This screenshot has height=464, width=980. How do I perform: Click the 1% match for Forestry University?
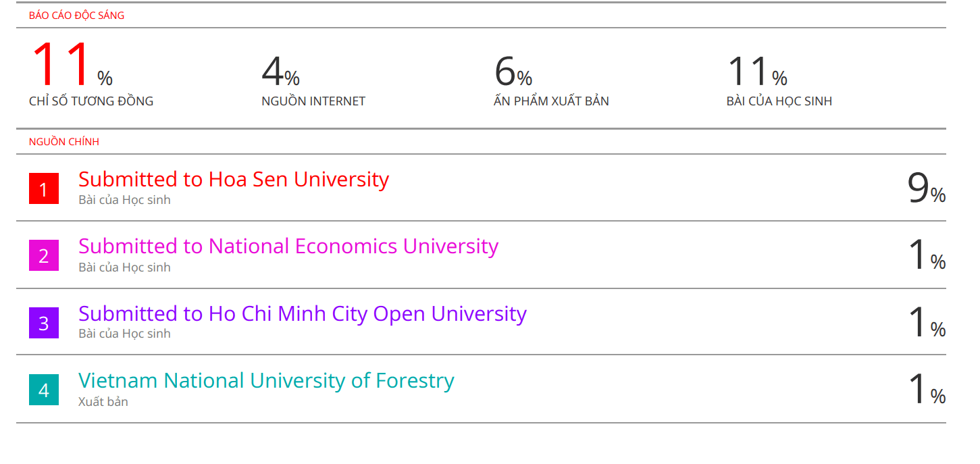coord(927,390)
